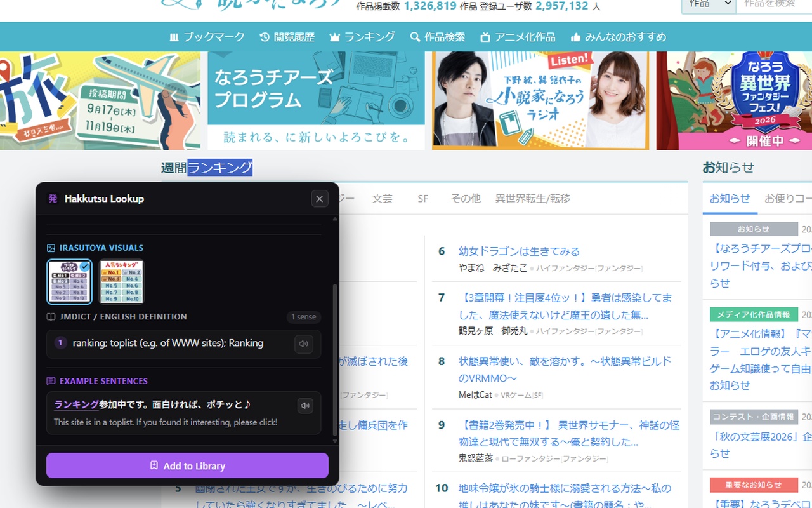
Task: Click the JMdict book icon
Action: coord(51,316)
